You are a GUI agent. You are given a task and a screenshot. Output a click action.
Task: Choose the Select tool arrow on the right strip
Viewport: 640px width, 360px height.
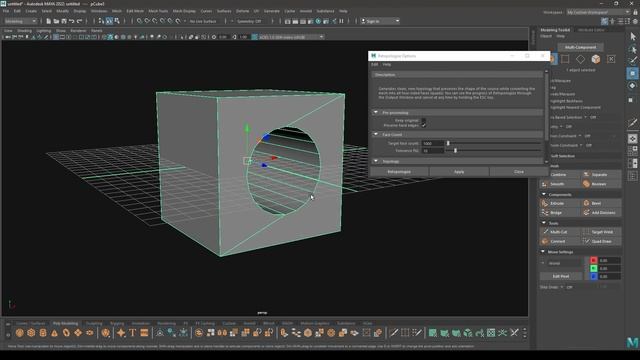point(633,37)
